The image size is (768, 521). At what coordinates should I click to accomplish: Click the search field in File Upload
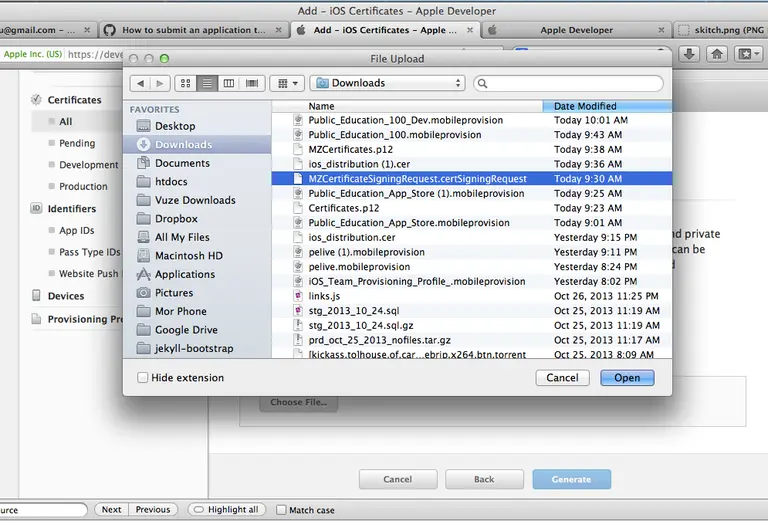[x=568, y=83]
